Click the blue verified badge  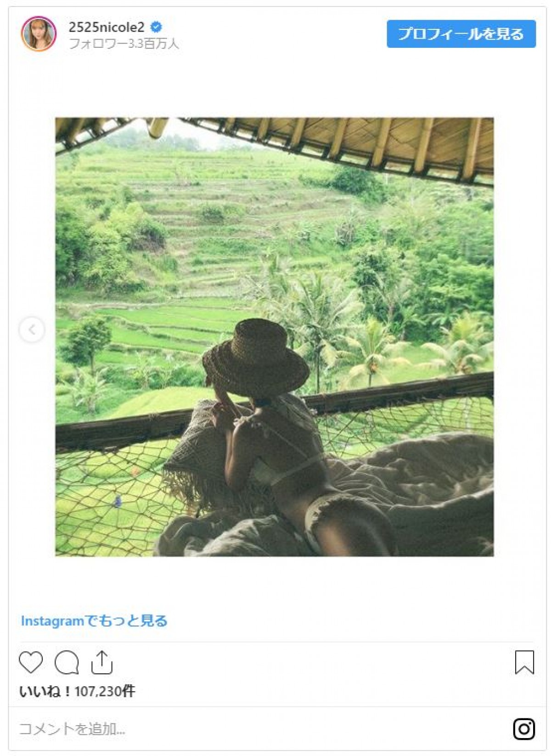click(156, 27)
